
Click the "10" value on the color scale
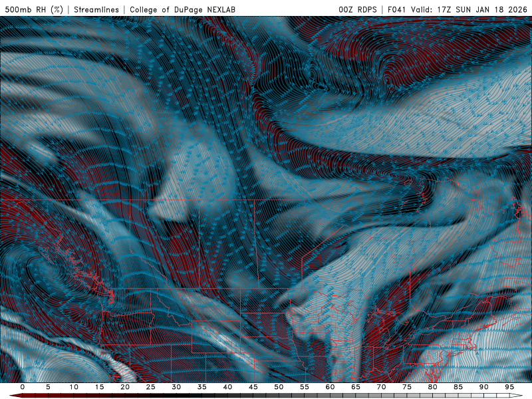click(74, 387)
